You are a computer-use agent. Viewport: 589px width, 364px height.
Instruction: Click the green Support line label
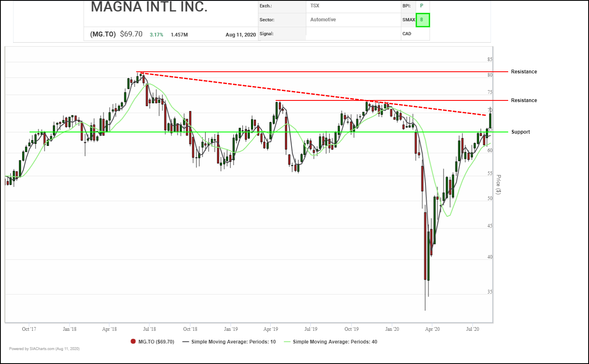point(521,132)
